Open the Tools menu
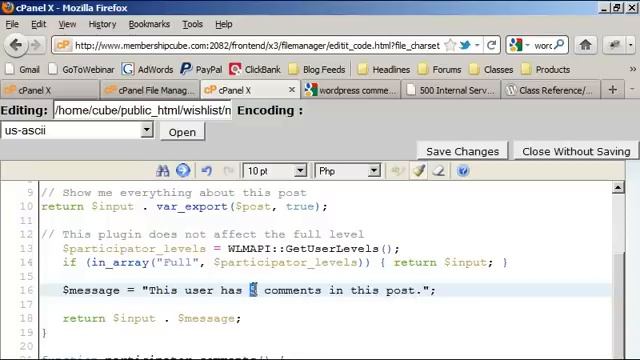 192,24
